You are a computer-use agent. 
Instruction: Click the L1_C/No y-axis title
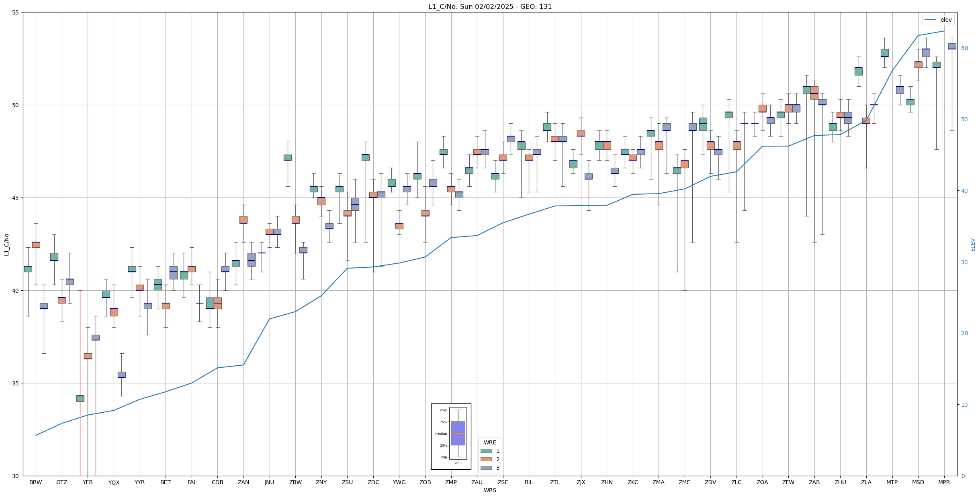tap(6, 244)
